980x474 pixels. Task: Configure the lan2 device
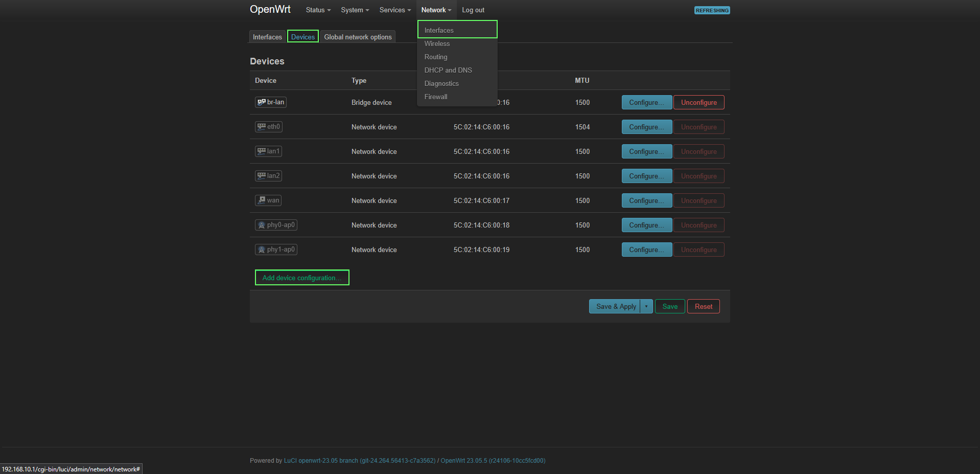click(x=647, y=176)
